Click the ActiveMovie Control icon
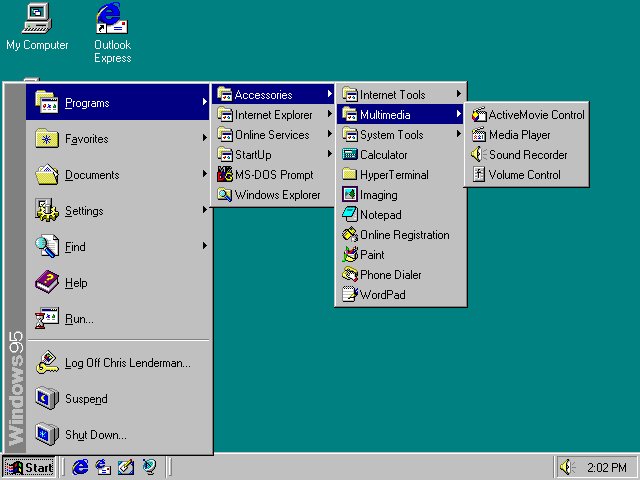640x480 pixels. pos(479,115)
